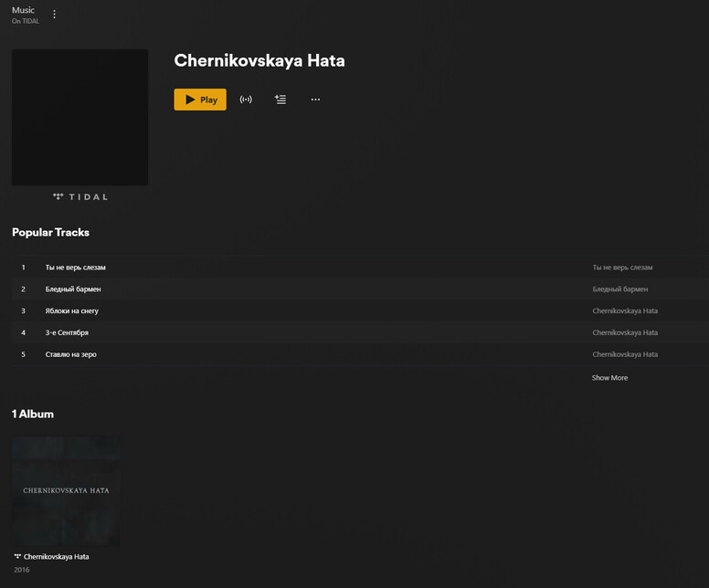
Task: Open the horizontal three-dot more options menu
Action: (315, 100)
